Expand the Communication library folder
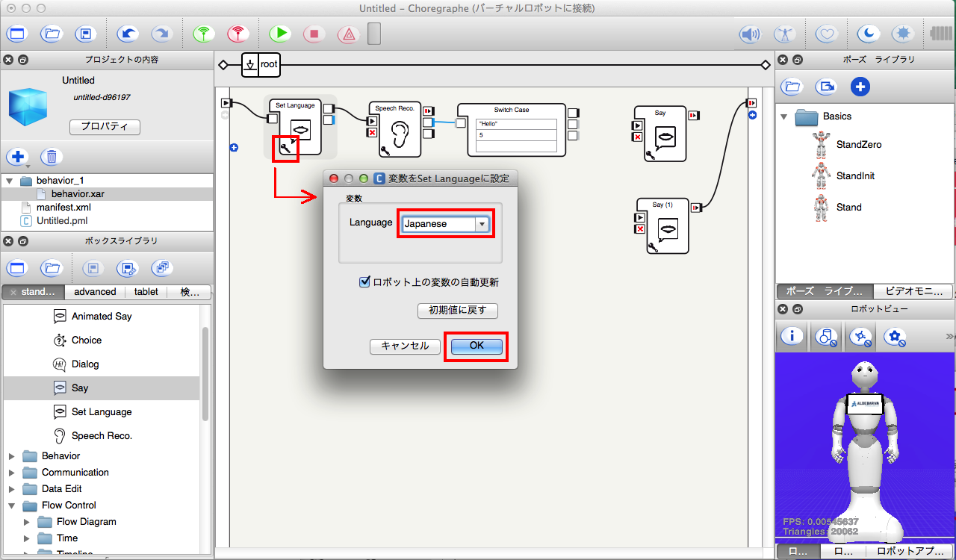 pos(11,473)
